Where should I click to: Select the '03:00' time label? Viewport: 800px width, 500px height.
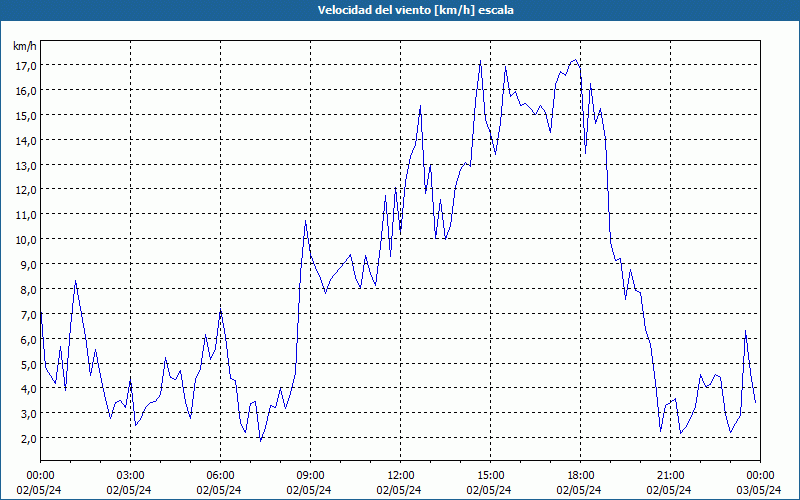pyautogui.click(x=130, y=476)
